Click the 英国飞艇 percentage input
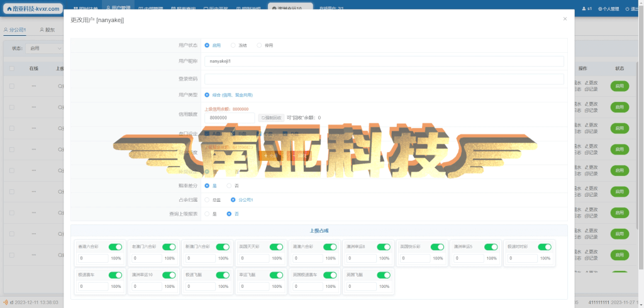This screenshot has height=308, width=644. (362, 286)
